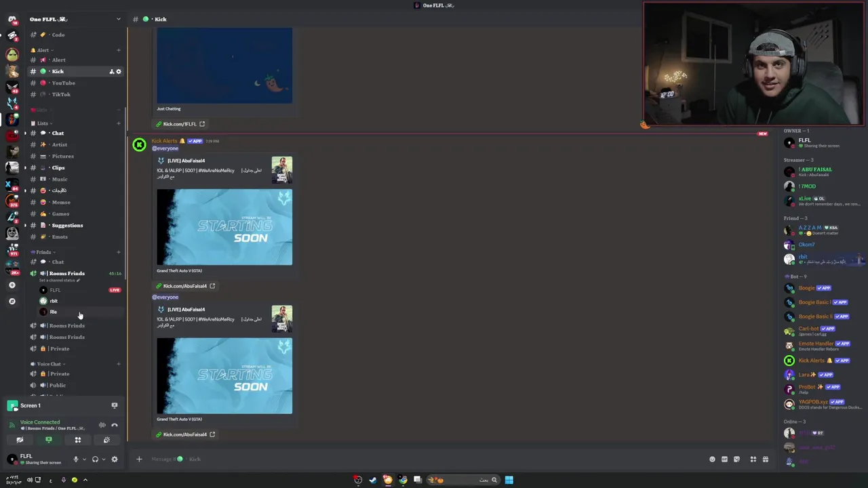Open the Emots channel

pyautogui.click(x=75, y=237)
